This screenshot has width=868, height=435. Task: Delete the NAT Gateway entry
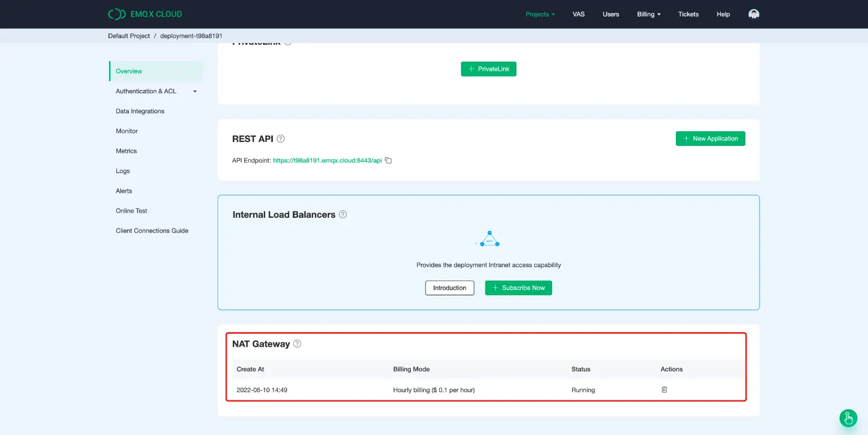pyautogui.click(x=665, y=390)
